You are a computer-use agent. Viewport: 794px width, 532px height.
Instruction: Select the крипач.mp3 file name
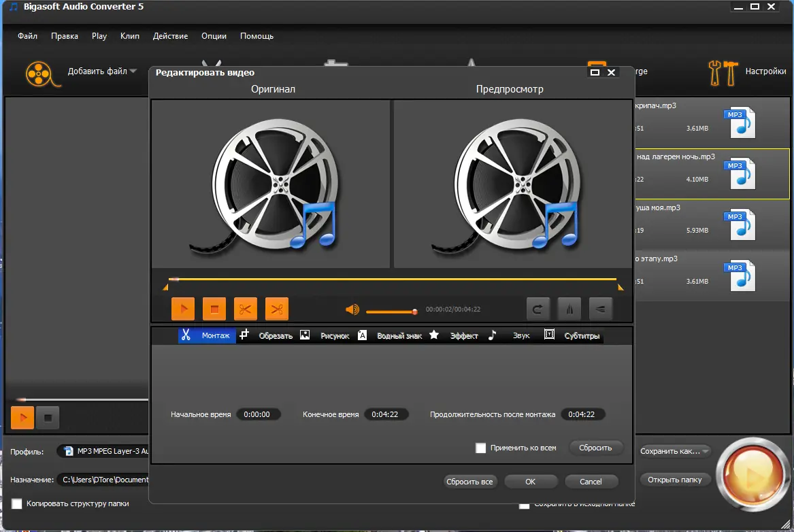pyautogui.click(x=656, y=105)
